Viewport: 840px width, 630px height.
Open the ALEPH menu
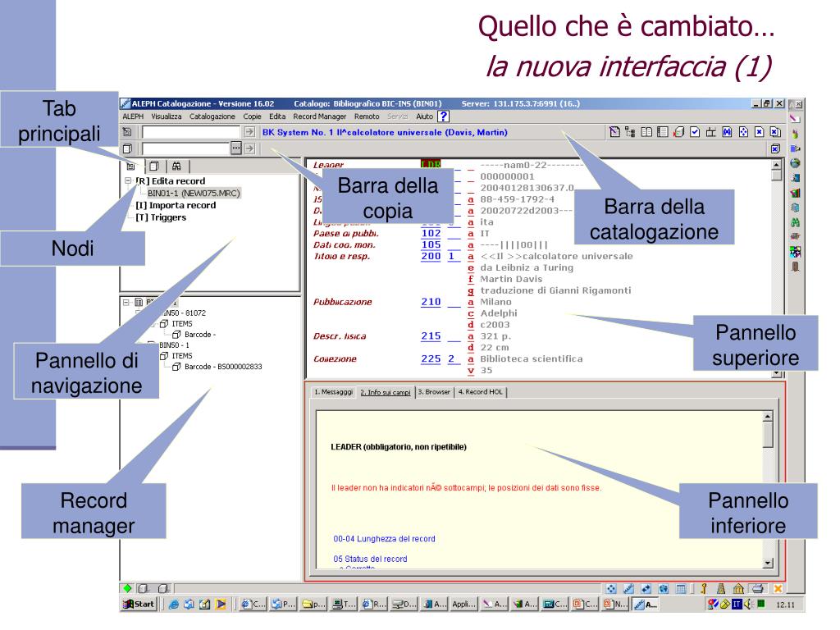(133, 116)
